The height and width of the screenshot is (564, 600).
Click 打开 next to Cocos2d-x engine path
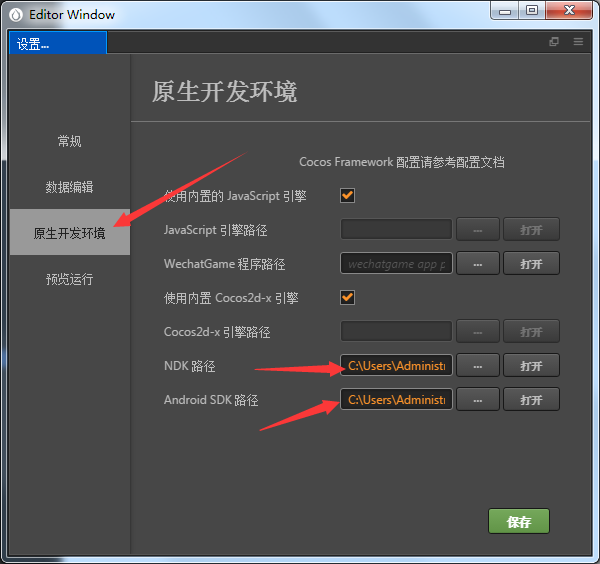(x=531, y=331)
